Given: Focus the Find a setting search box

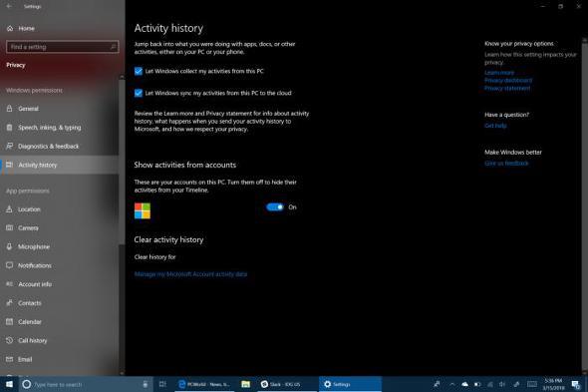Looking at the screenshot, I should [x=62, y=47].
